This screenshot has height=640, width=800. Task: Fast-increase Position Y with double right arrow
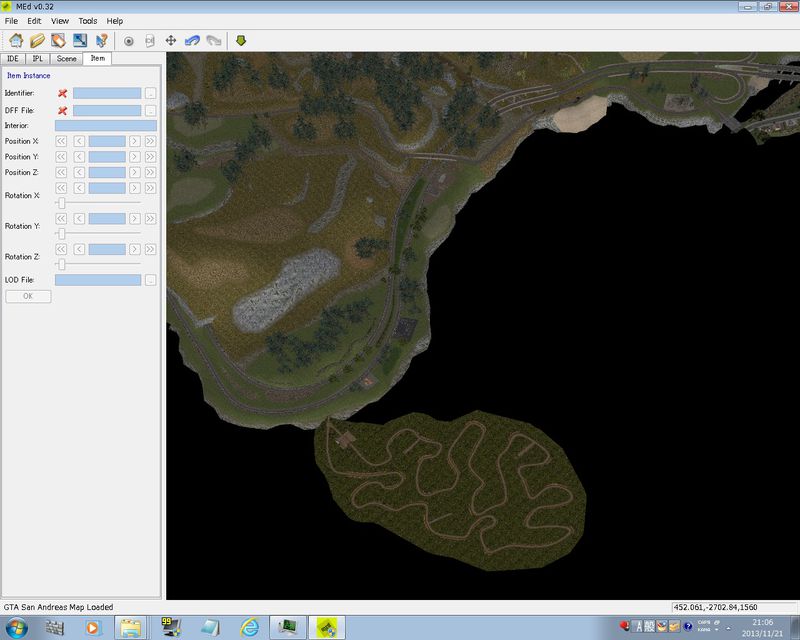click(x=151, y=157)
